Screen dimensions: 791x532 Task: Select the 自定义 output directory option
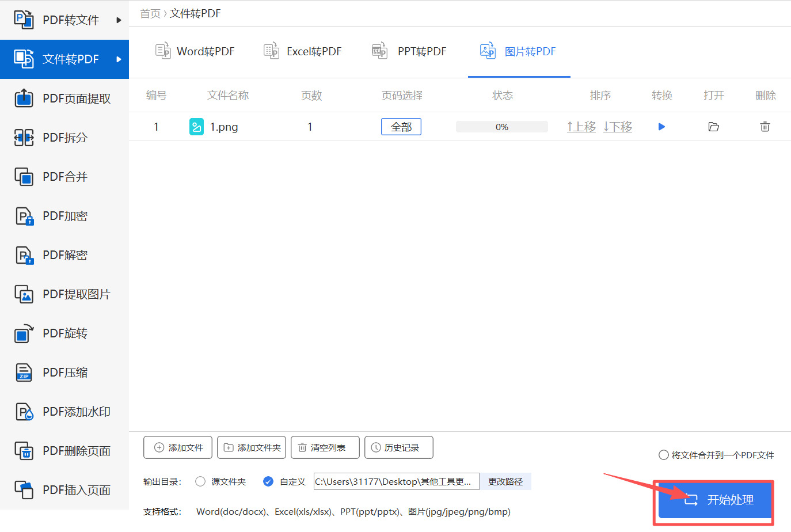tap(268, 481)
